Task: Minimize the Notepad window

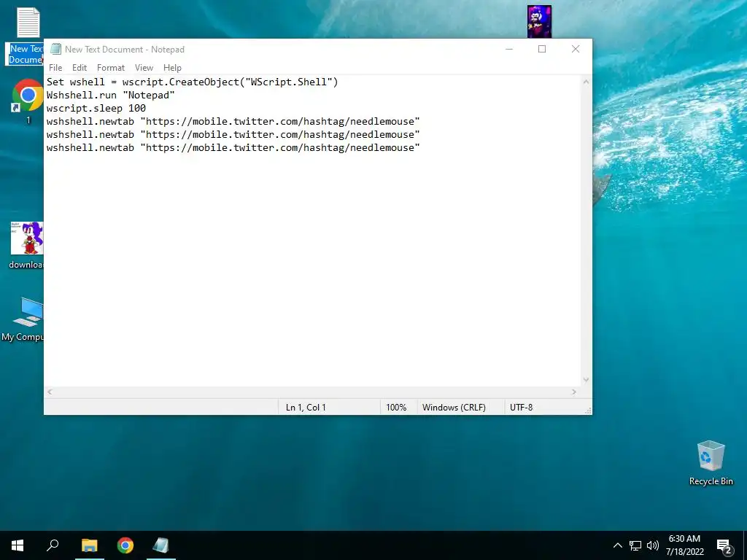Action: pos(509,49)
